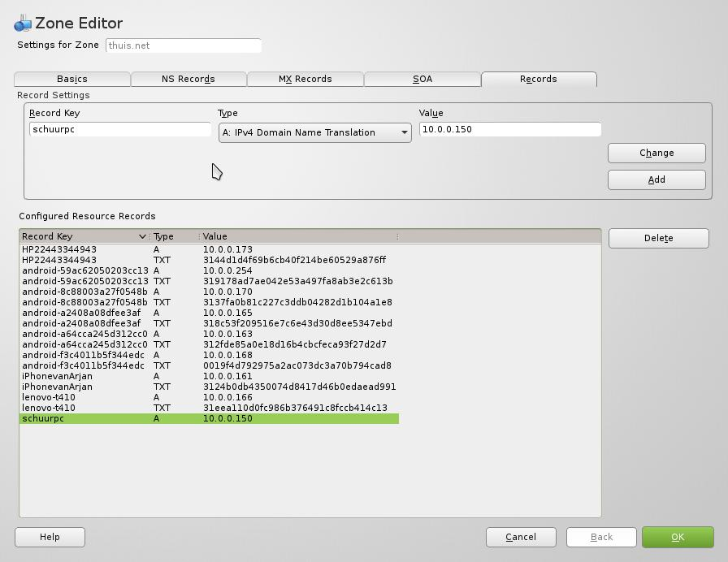The image size is (728, 562).
Task: Click the Records tab
Action: click(x=539, y=79)
